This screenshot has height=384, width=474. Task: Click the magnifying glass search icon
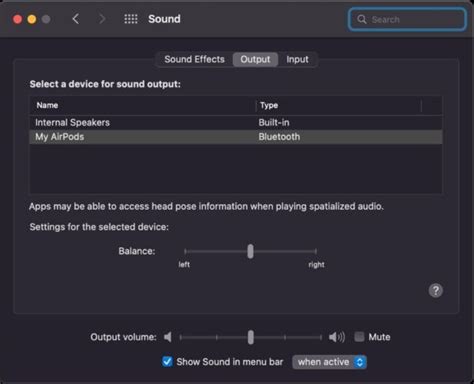[x=362, y=19]
